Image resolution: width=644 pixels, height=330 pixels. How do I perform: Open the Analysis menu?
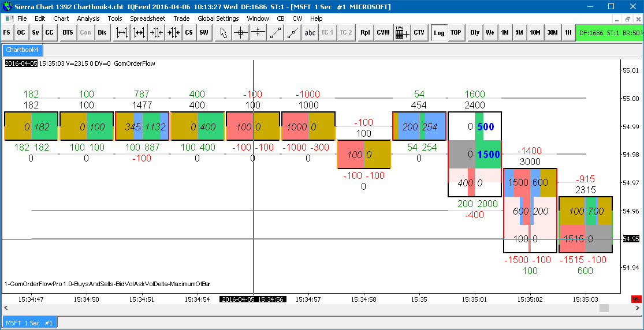[x=88, y=18]
